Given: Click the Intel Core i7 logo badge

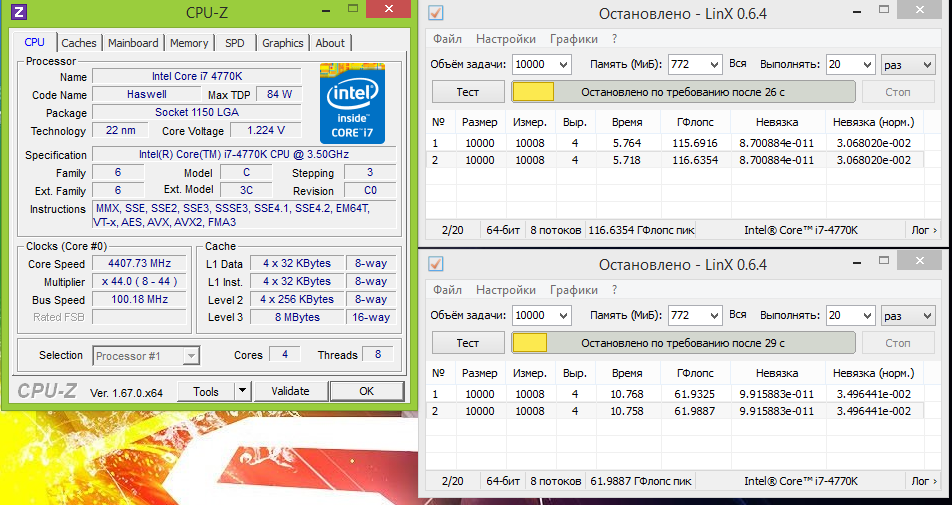Looking at the screenshot, I should coord(352,103).
